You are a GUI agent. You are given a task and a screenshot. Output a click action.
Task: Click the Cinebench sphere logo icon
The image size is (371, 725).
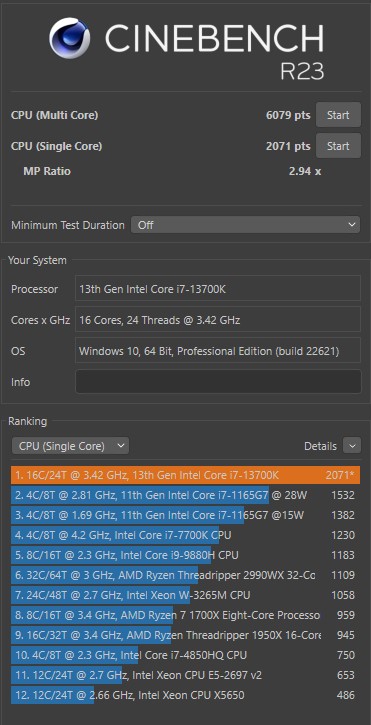click(70, 39)
